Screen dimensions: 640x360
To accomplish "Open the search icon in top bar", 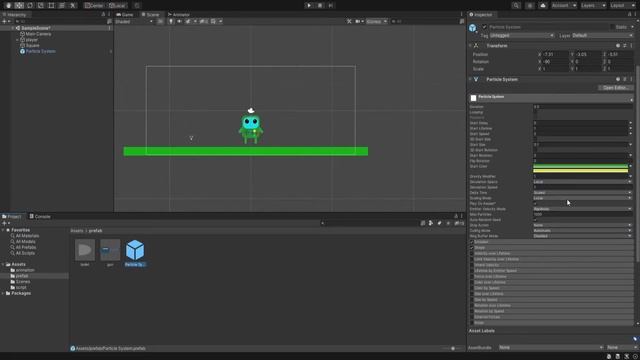I will (x=516, y=5).
